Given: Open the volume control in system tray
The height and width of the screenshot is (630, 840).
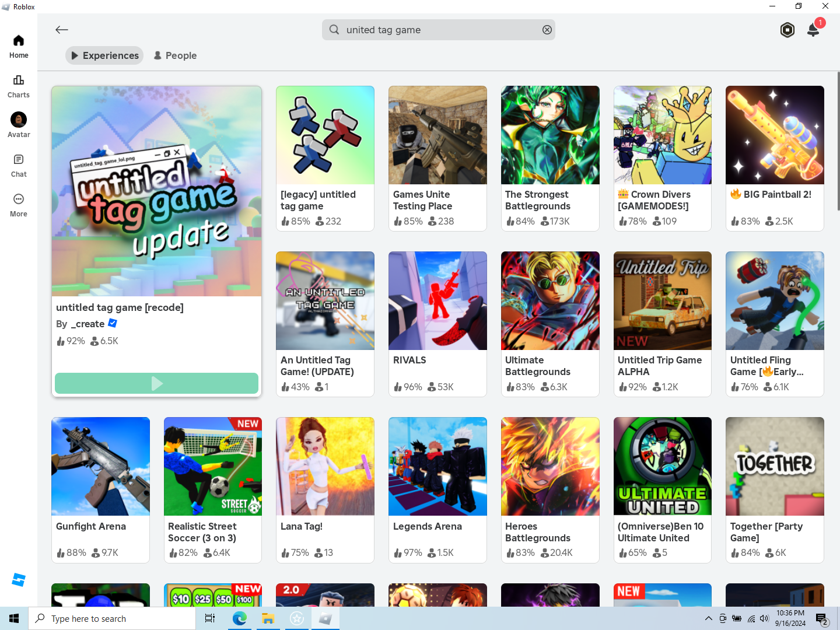Looking at the screenshot, I should 764,618.
